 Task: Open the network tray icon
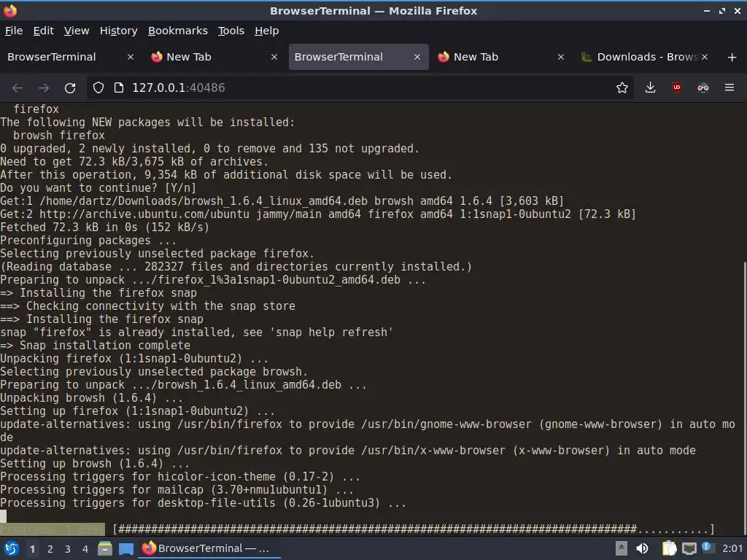coord(689,548)
